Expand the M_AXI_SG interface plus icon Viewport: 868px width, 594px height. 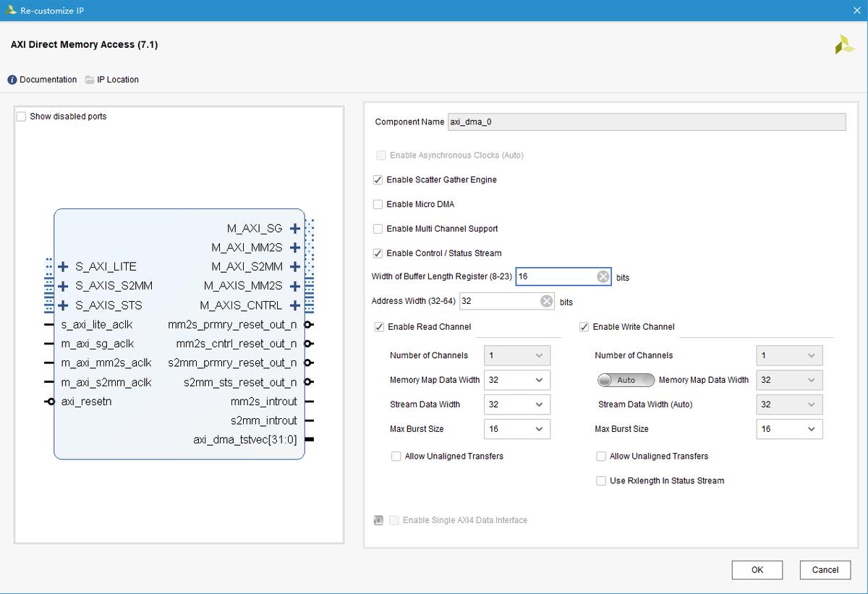[294, 229]
